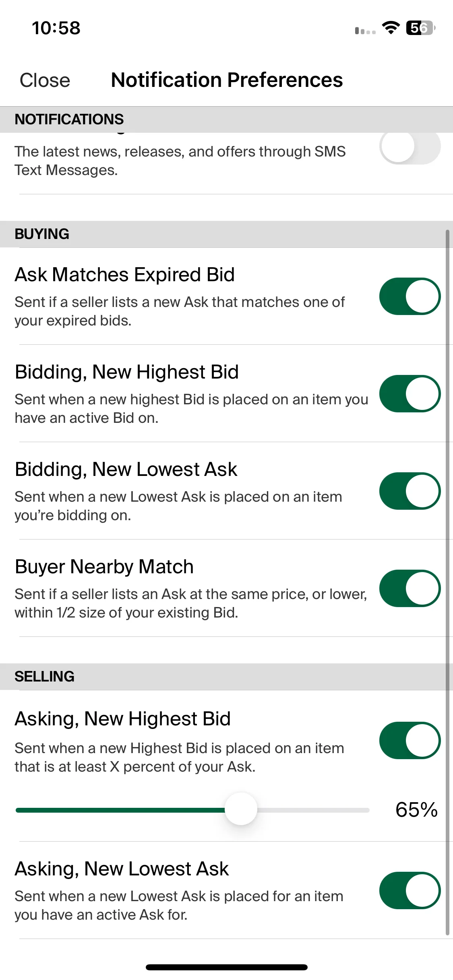Tap the home indicator bar at bottom
Screen dimensions: 453x980
[x=227, y=967]
